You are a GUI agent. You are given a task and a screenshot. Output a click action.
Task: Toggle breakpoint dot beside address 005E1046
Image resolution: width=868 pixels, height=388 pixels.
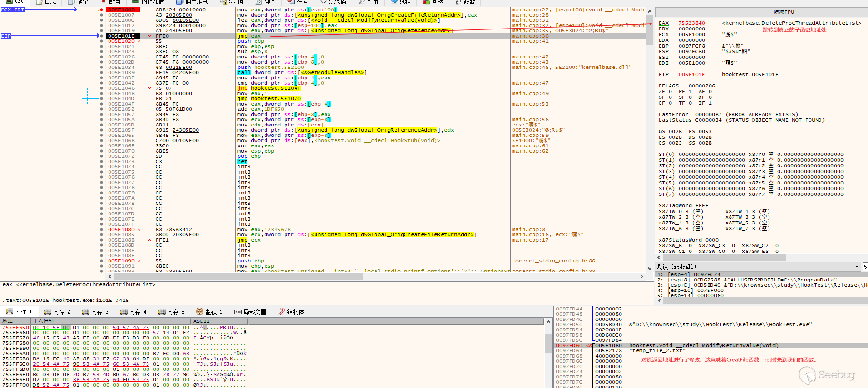click(x=101, y=88)
